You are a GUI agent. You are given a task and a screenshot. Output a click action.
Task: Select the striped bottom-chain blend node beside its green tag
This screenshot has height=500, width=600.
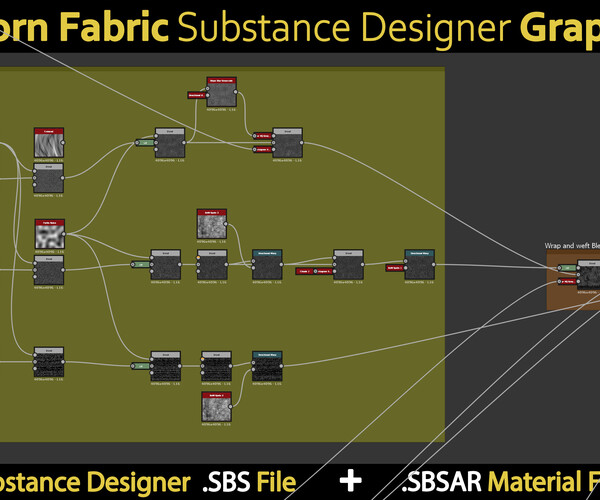tap(166, 366)
